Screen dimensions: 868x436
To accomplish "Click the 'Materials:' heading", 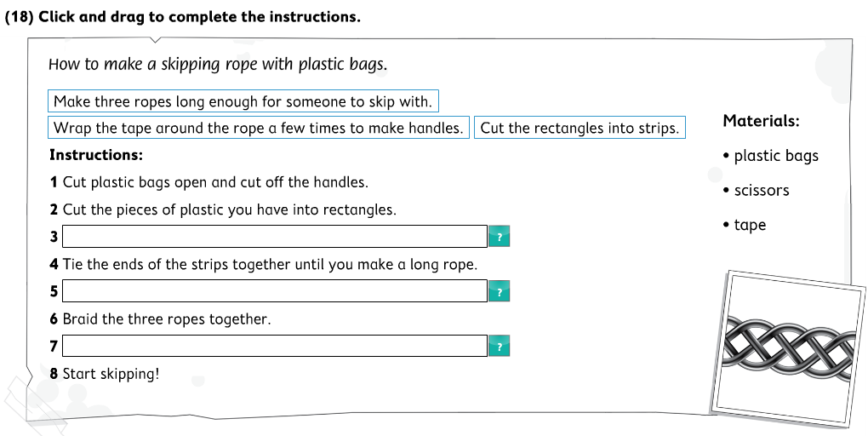I will tap(761, 121).
